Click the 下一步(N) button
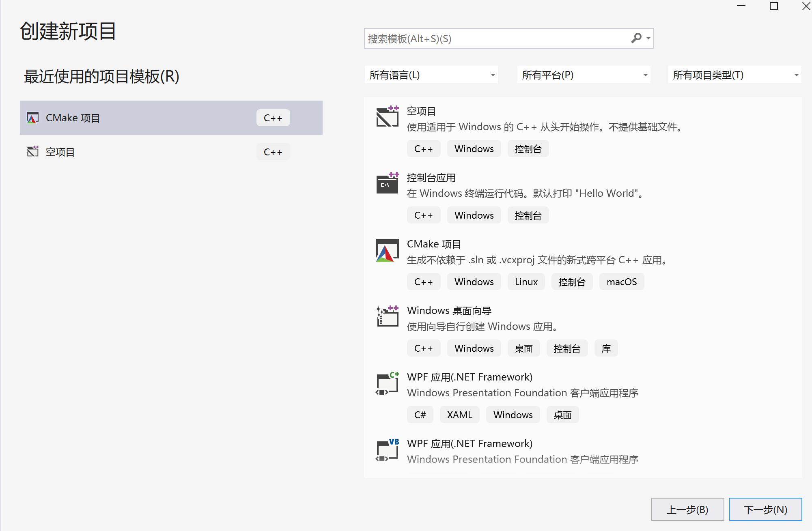Viewport: 812px width, 531px height. (765, 510)
